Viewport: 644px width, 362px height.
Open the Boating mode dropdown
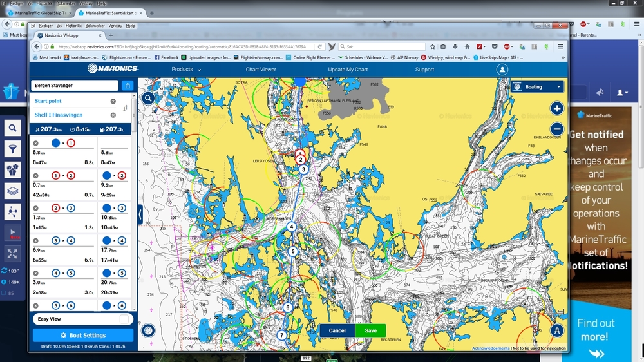[537, 87]
